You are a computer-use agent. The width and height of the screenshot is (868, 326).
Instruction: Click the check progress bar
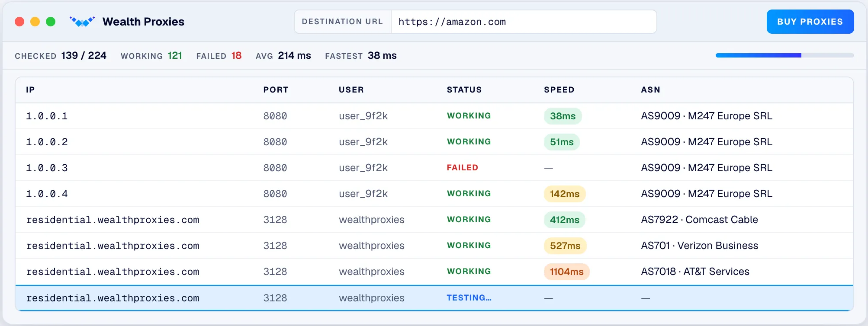pyautogui.click(x=784, y=55)
